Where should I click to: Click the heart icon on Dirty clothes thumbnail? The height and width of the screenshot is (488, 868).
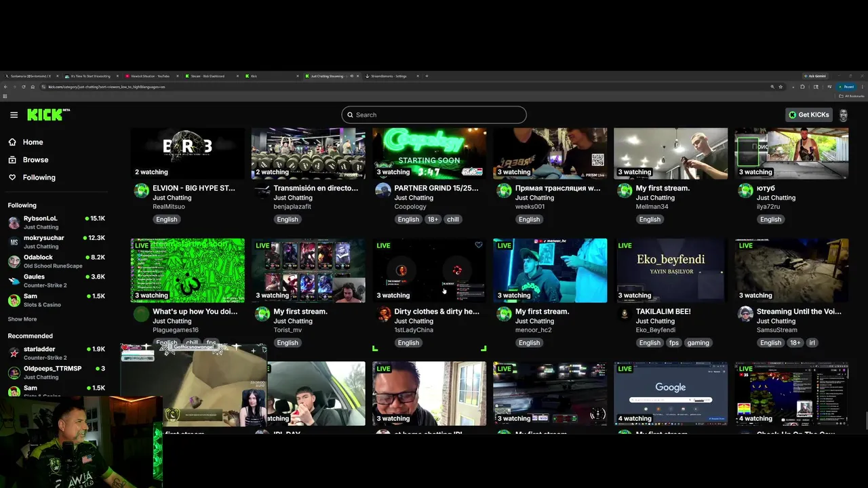479,245
